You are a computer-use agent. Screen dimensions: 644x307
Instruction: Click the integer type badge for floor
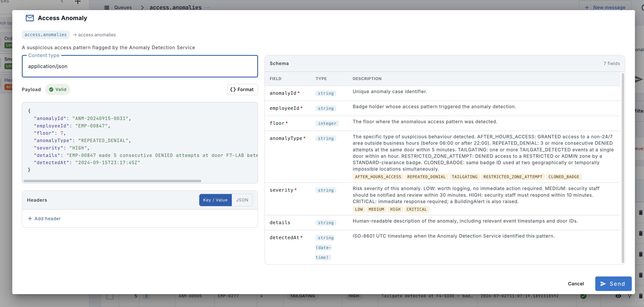coord(327,123)
